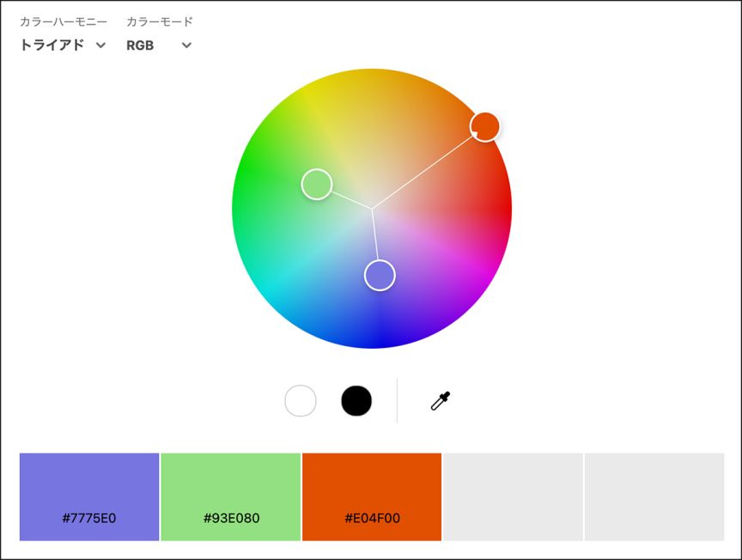Choose the green #93E080 swatch
This screenshot has height=560, width=742.
pyautogui.click(x=231, y=496)
